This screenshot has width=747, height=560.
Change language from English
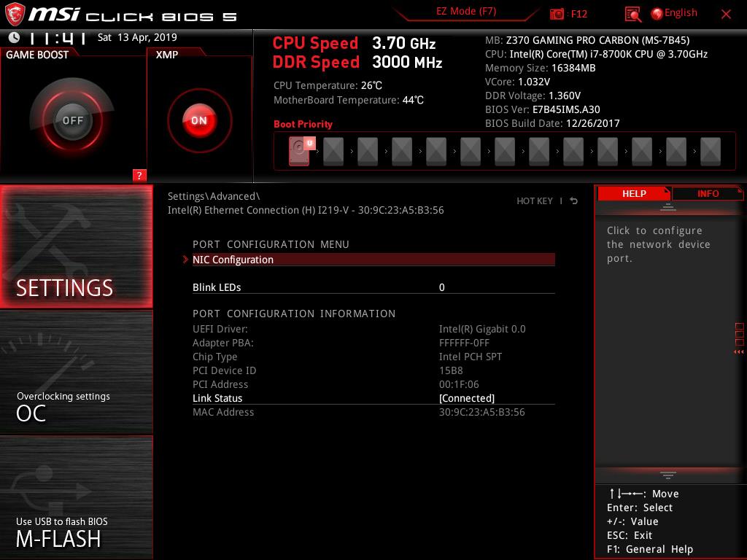681,13
